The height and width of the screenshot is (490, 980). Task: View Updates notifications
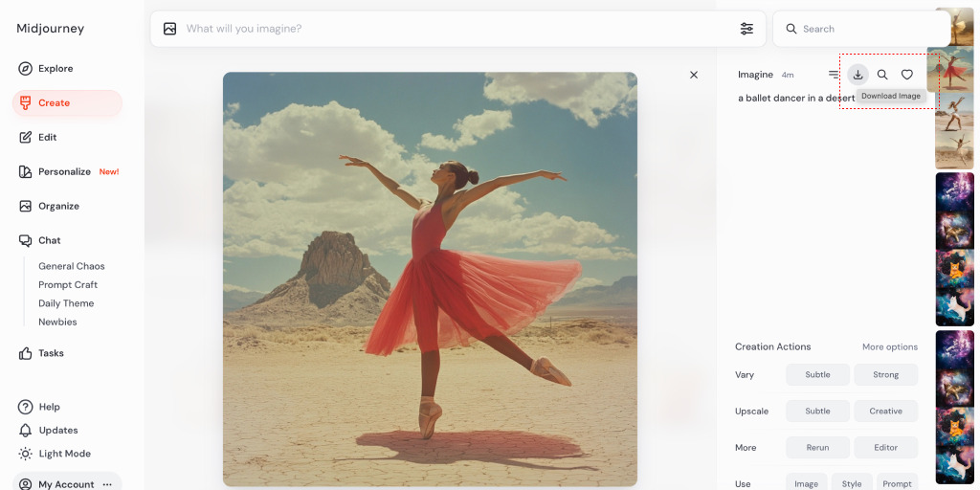coord(48,431)
